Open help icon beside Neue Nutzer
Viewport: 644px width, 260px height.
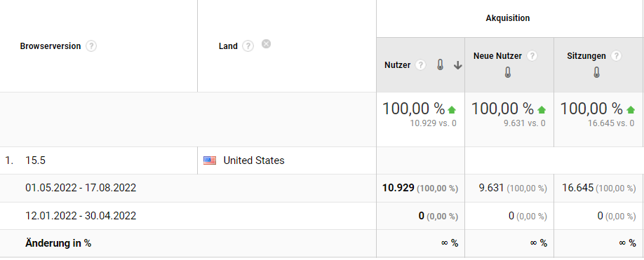(x=532, y=56)
